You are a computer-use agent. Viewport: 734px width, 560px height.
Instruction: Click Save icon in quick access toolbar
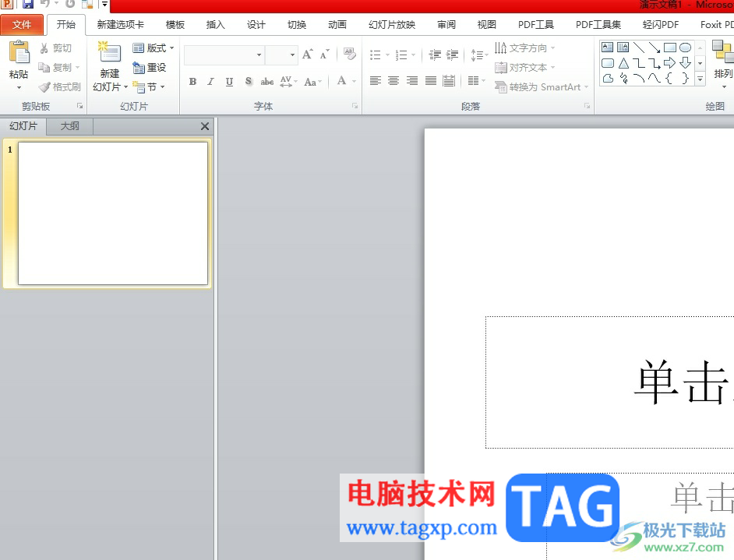tap(28, 4)
